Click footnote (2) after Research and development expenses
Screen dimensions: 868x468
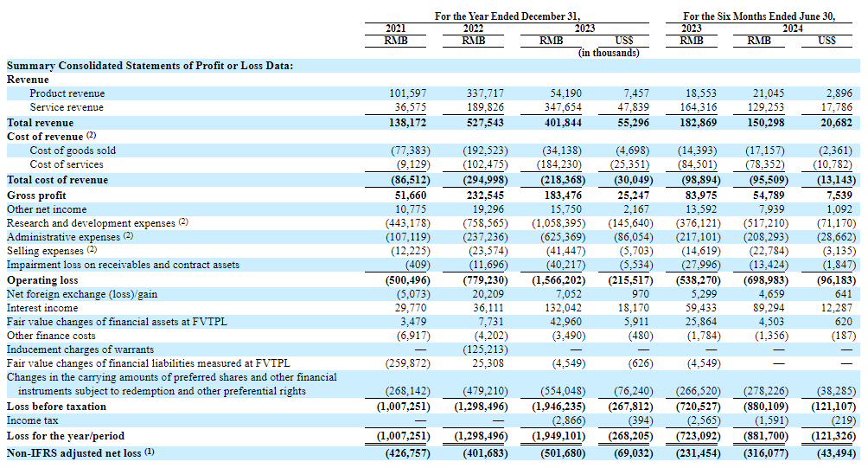[182, 221]
